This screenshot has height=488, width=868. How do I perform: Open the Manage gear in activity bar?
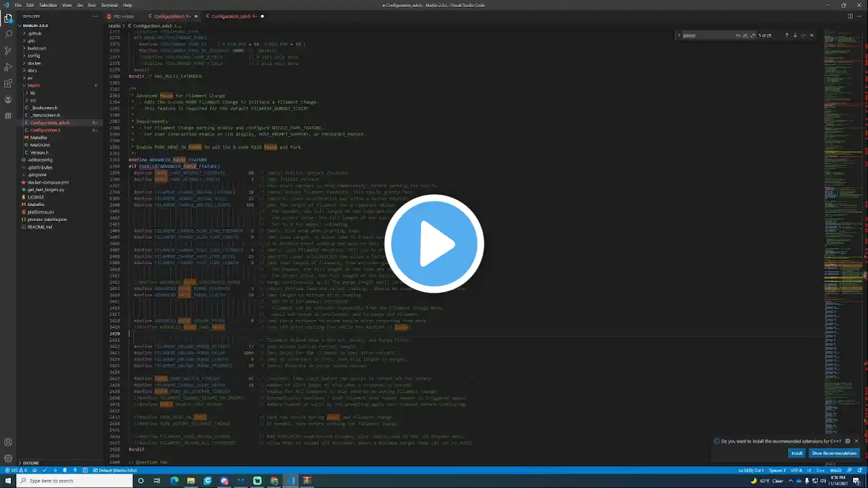(8, 459)
